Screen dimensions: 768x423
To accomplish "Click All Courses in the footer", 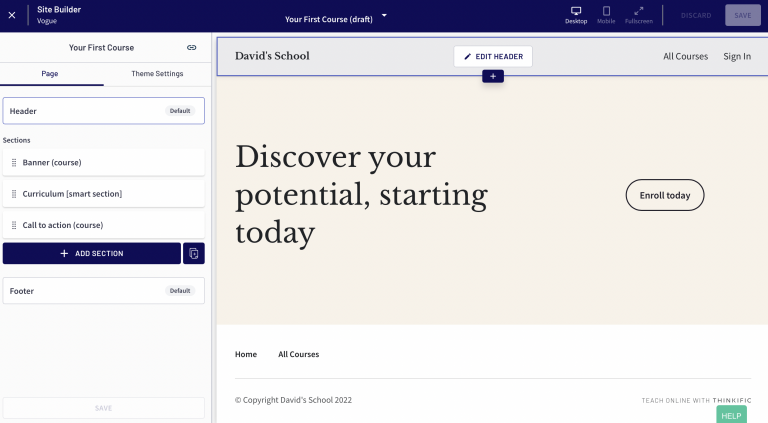I will (298, 354).
